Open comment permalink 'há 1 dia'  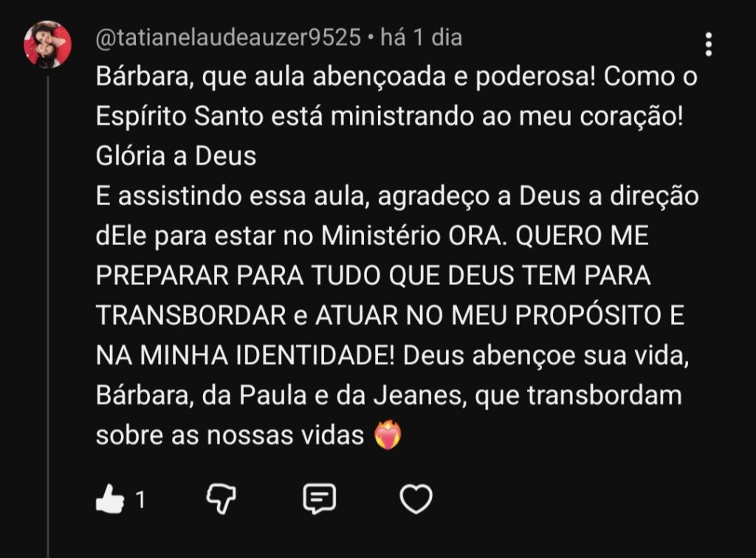422,38
